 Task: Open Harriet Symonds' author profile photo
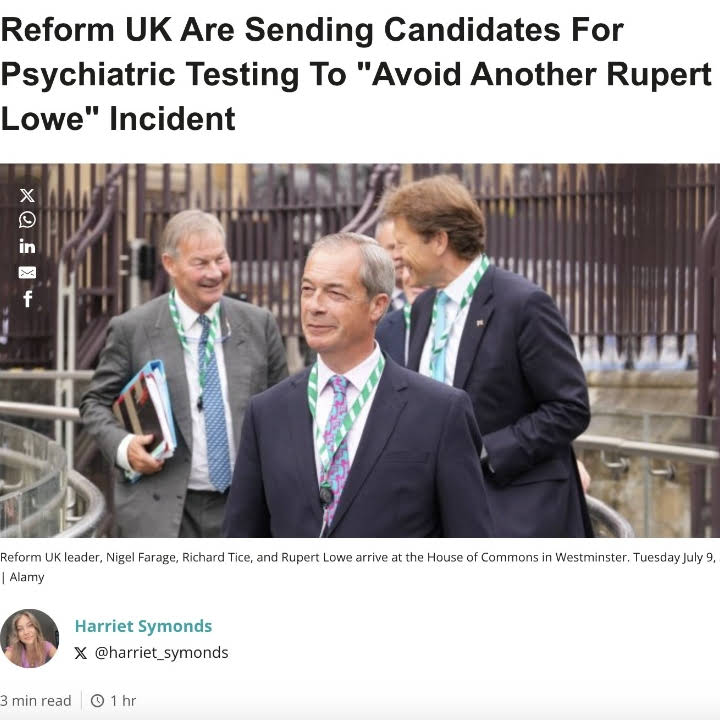pos(29,638)
